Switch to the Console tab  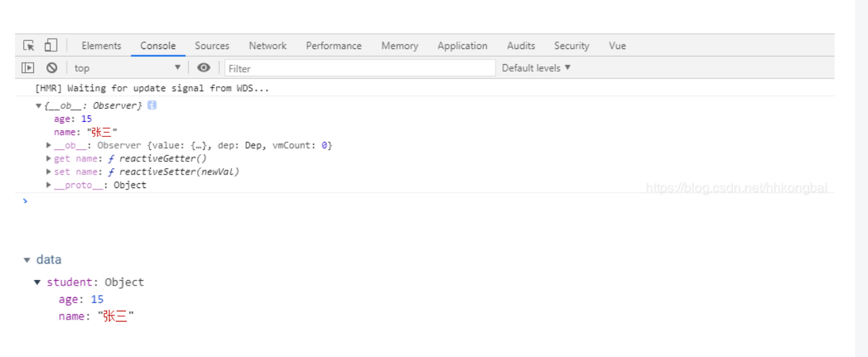158,46
